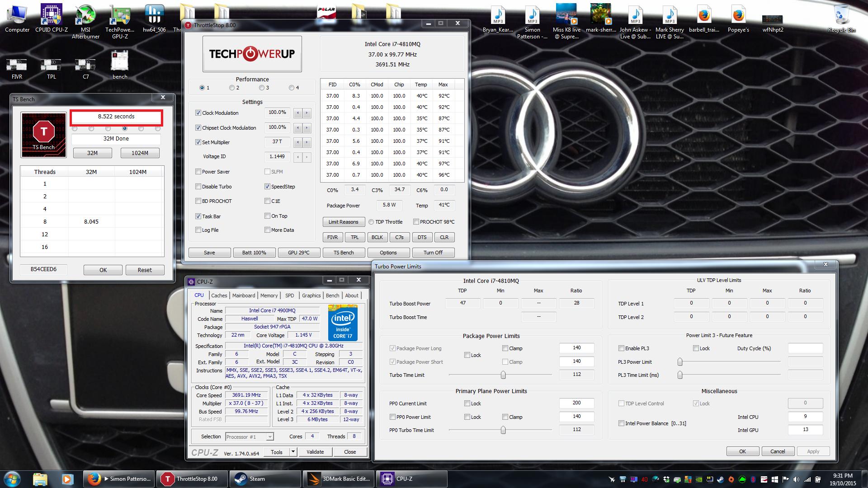Toggle Chipset Clock Modulation checkbox
The image size is (868, 488).
[198, 128]
